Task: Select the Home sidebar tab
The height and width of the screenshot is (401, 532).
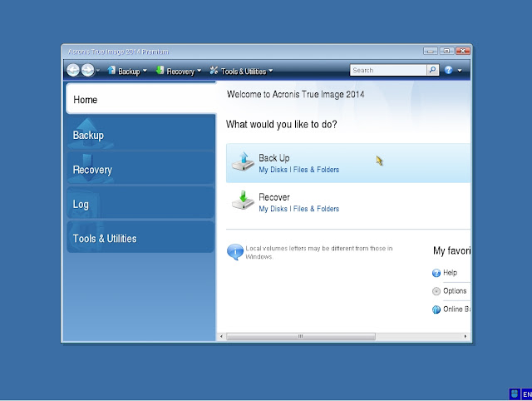Action: pyautogui.click(x=140, y=98)
